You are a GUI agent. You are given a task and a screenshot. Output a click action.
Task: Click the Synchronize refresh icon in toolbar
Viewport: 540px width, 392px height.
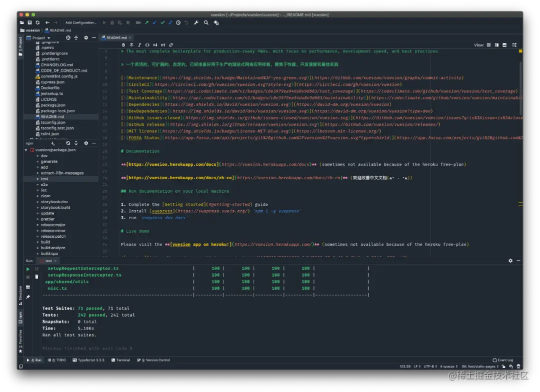(37, 22)
